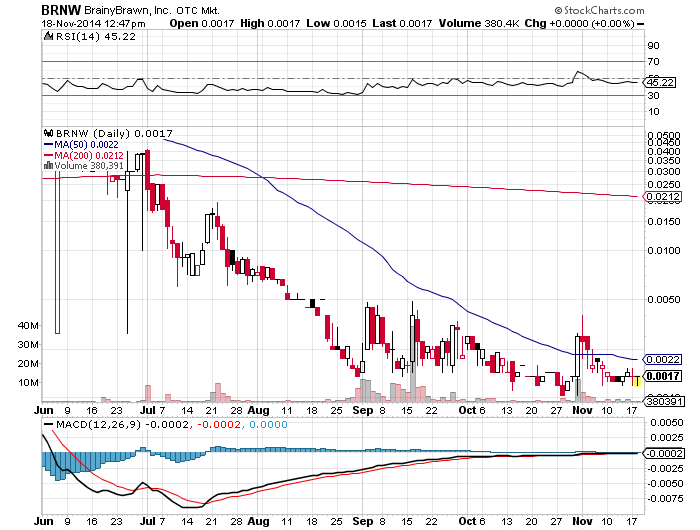This screenshot has width=700, height=530.
Task: Click the RSI(14) mountain icon
Action: coord(48,36)
